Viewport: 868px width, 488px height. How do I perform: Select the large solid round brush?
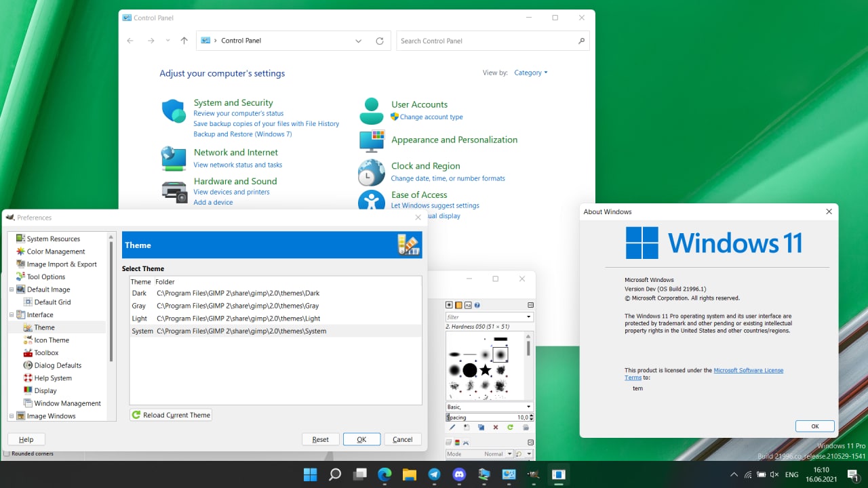[470, 370]
